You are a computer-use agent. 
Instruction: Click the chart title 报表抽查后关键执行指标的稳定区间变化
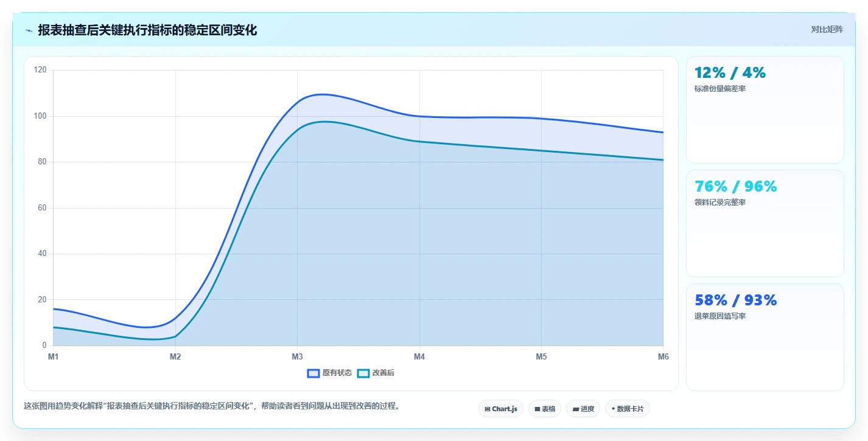(147, 30)
